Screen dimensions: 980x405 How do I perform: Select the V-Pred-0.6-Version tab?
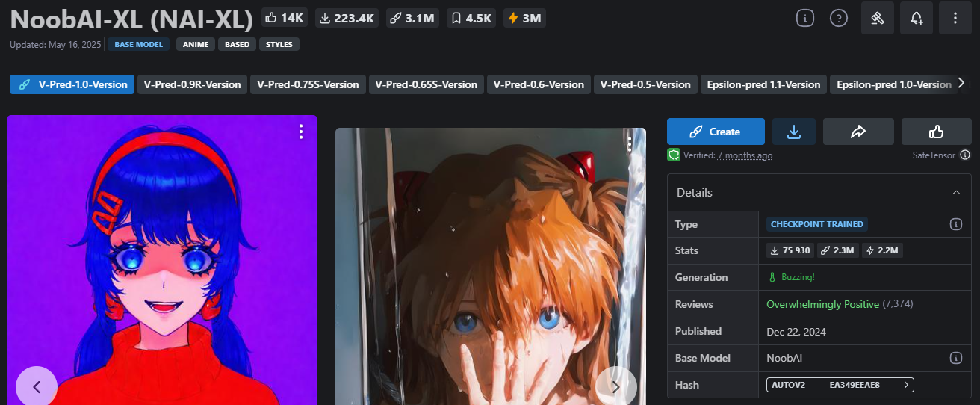tap(539, 84)
